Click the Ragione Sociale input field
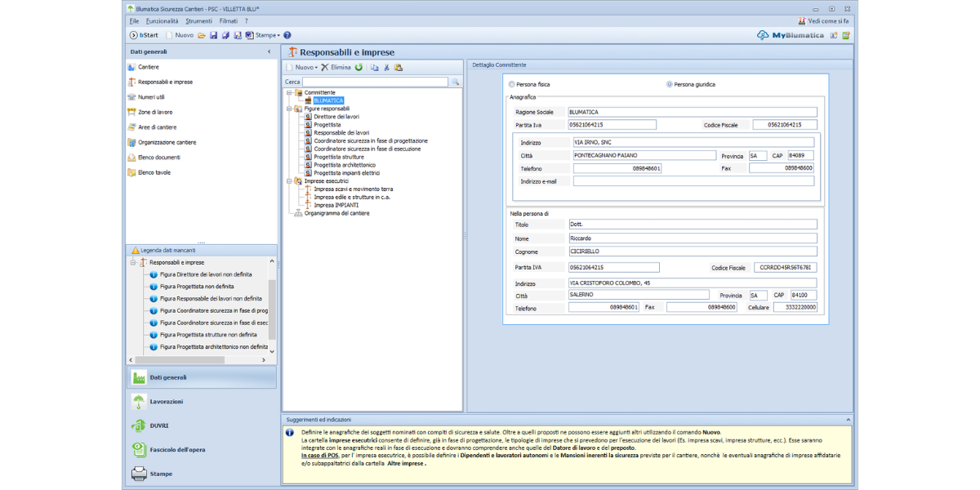This screenshot has height=490, width=980. pos(691,112)
